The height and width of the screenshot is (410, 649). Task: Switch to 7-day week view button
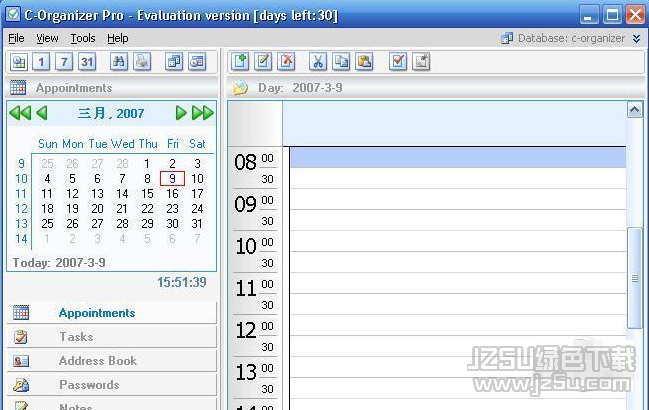coord(64,62)
